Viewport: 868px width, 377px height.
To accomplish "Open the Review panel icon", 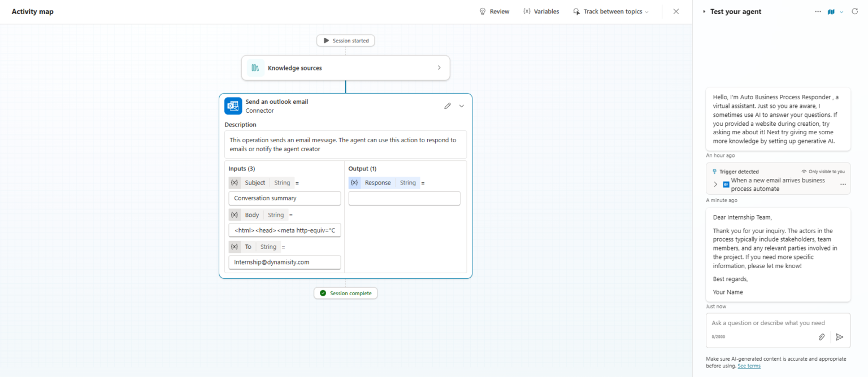I will click(x=482, y=11).
